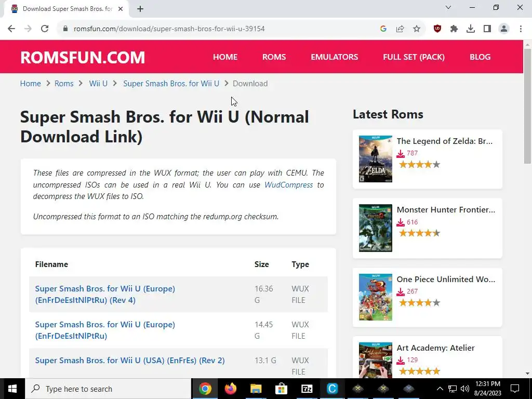532x399 pixels.
Task: Open the Chrome profile avatar
Action: [x=504, y=29]
